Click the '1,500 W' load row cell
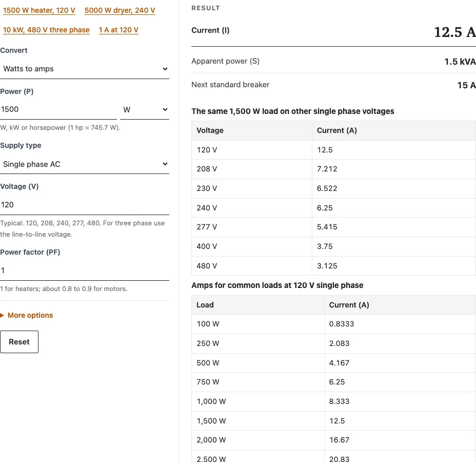476x462 pixels. (257, 421)
